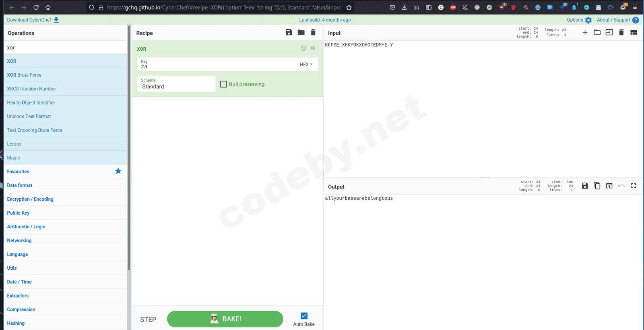Reload the browser page
This screenshot has height=330, width=644.
[x=36, y=8]
